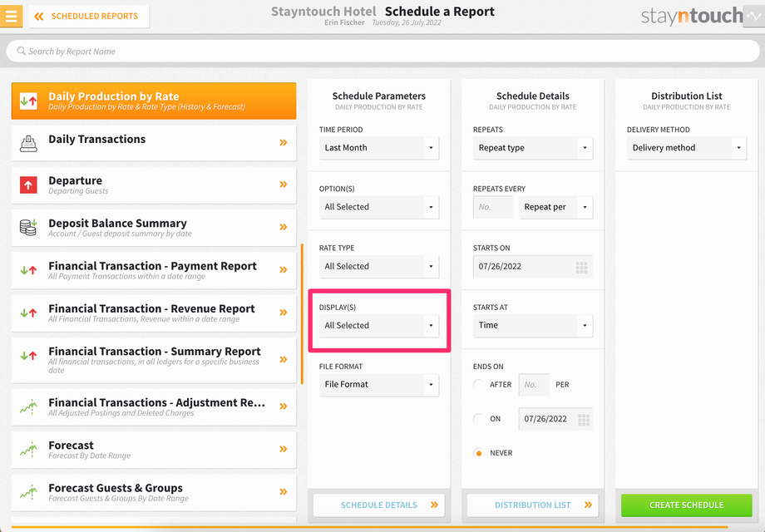This screenshot has height=532, width=765.
Task: Open the Departure report
Action: 154,185
